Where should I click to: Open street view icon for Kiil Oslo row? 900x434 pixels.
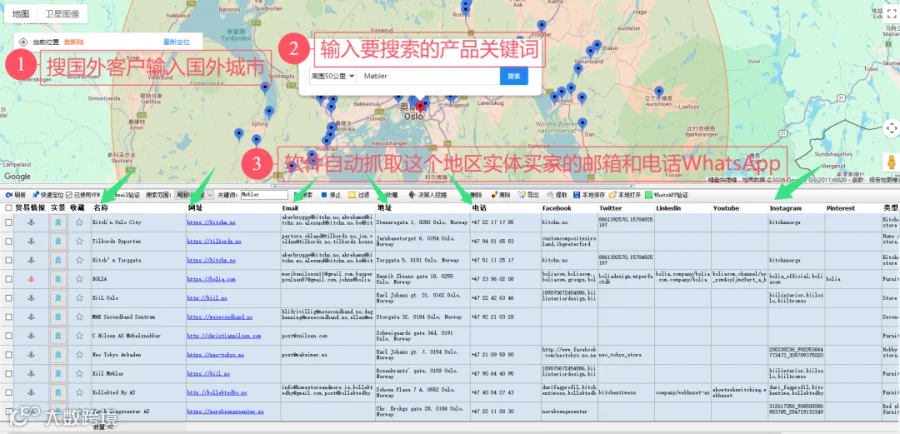[58, 298]
